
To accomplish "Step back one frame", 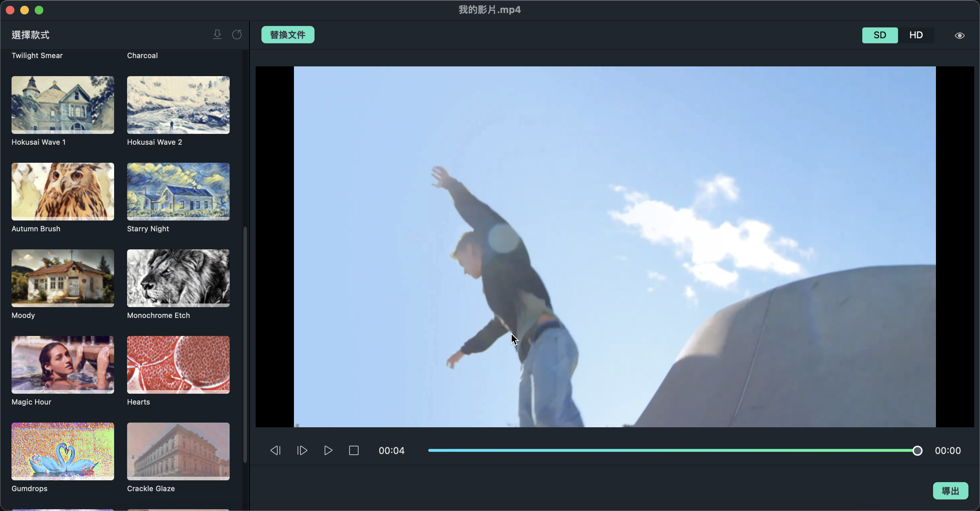I will coord(276,450).
